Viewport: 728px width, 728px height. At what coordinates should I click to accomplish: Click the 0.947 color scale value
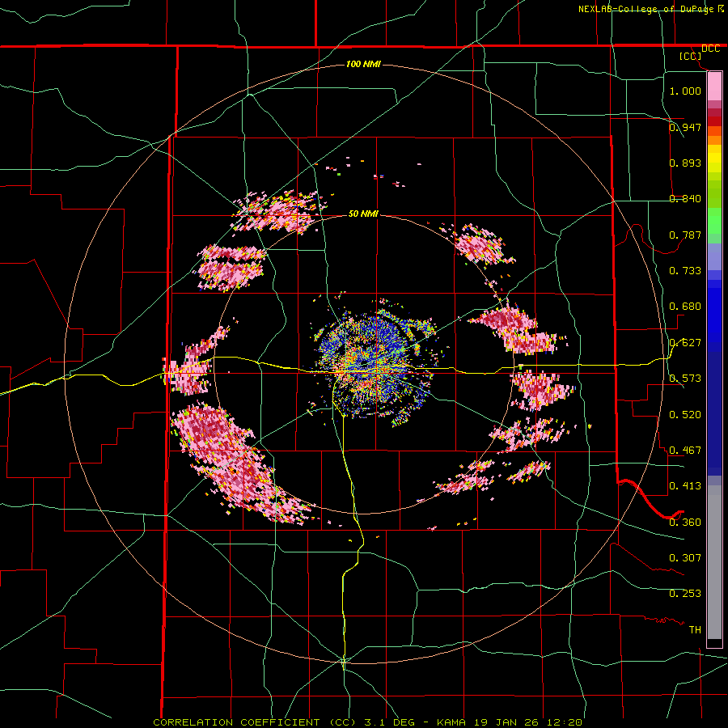point(685,127)
